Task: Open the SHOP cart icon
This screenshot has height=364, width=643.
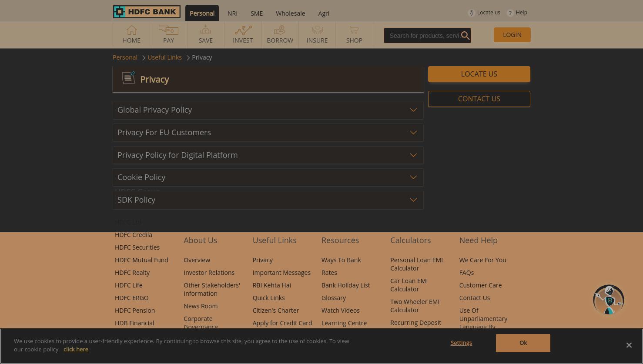Action: tap(354, 30)
